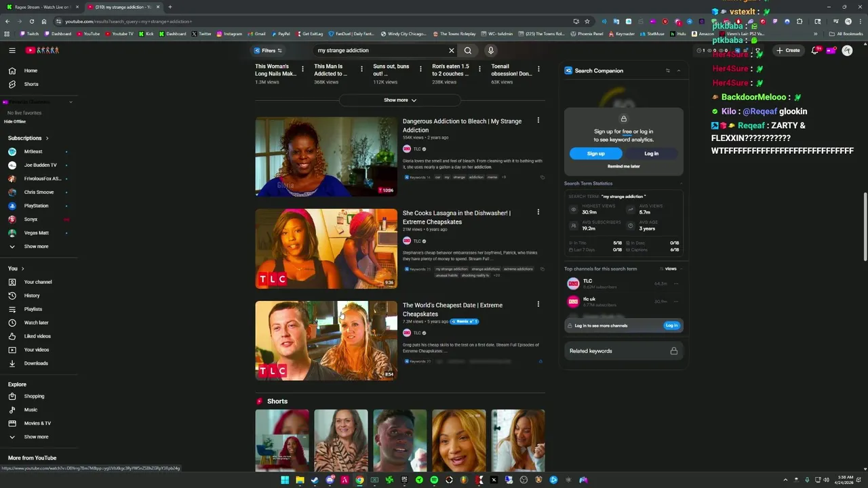Open a new Chrome tab
Screen dimensions: 868x488
click(x=170, y=7)
